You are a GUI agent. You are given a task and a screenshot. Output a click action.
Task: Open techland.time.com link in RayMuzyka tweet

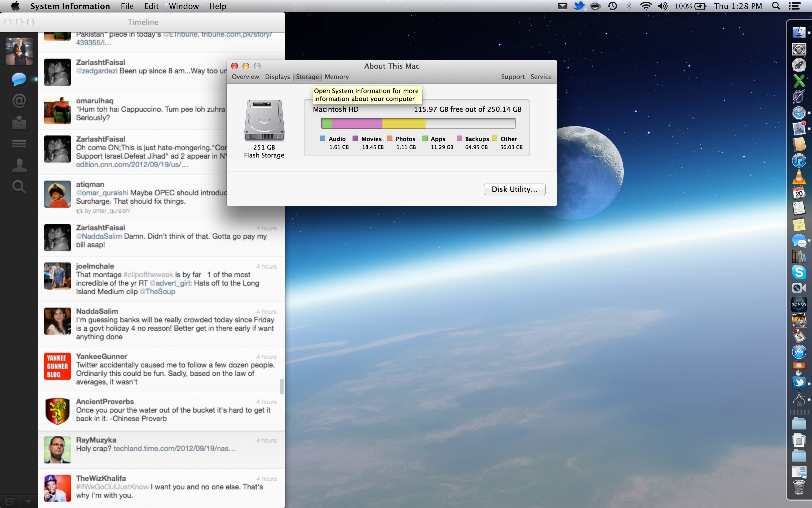tap(175, 448)
